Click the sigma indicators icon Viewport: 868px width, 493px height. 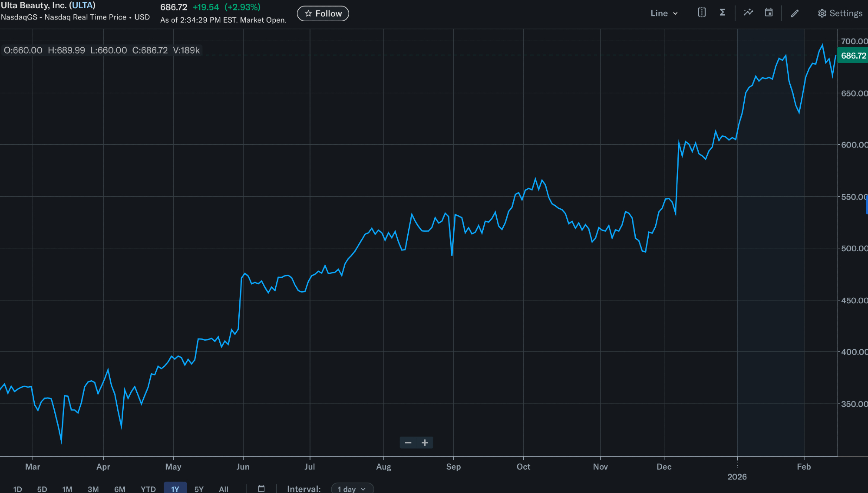(722, 13)
